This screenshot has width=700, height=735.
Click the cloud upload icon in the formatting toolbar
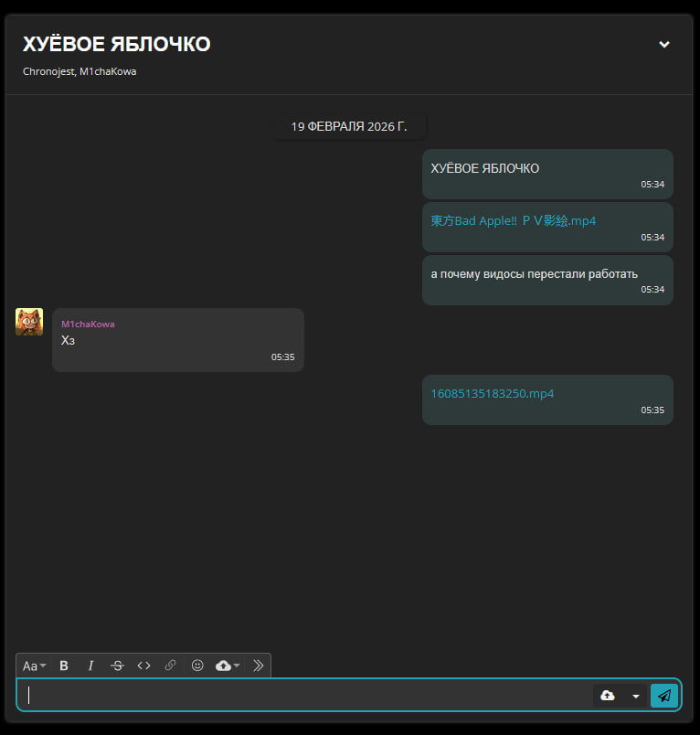click(x=228, y=666)
